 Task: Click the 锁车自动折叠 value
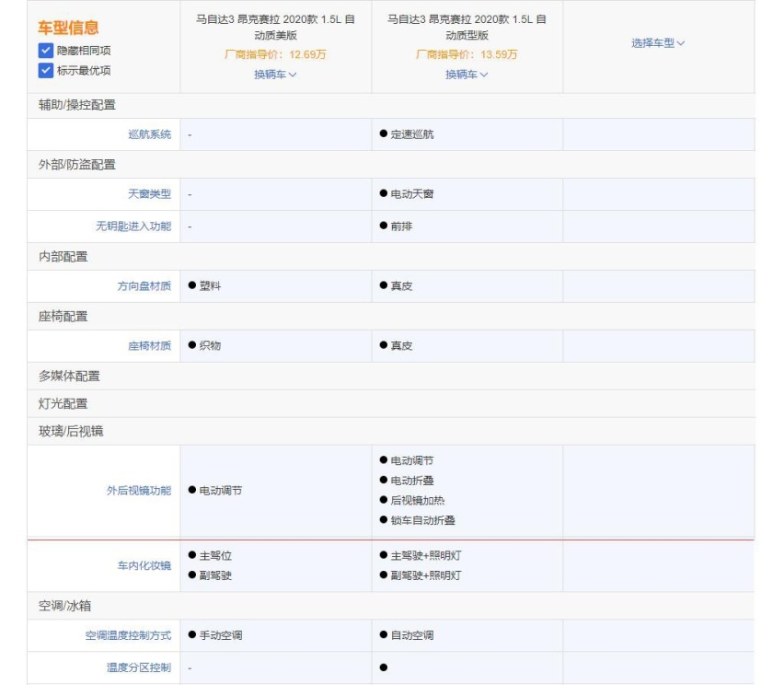[x=423, y=520]
